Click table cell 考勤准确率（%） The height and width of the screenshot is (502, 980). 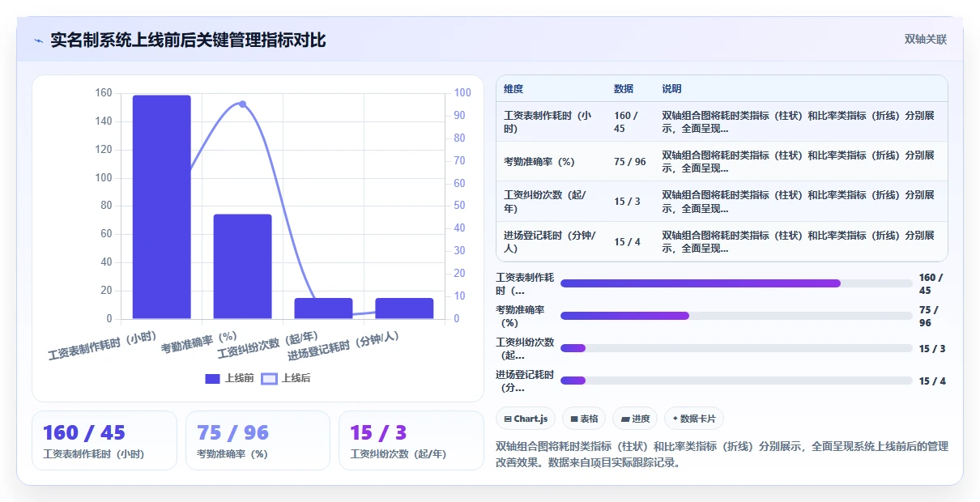(551, 162)
